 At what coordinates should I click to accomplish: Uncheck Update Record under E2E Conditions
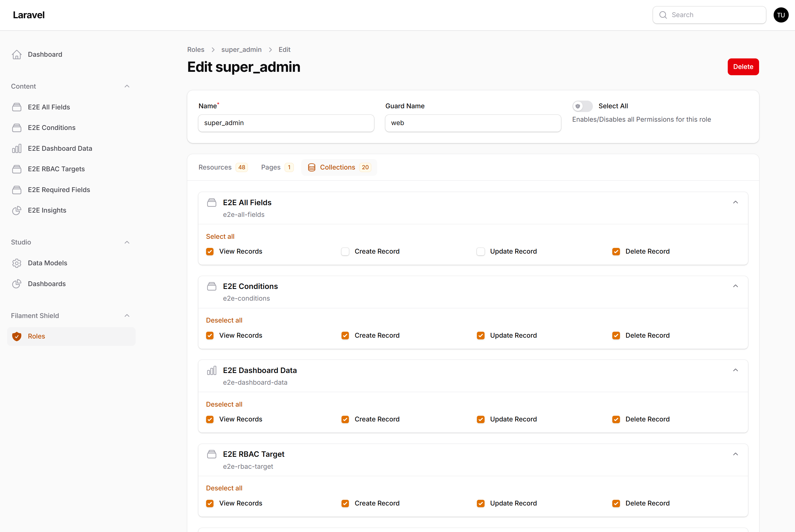[481, 336]
